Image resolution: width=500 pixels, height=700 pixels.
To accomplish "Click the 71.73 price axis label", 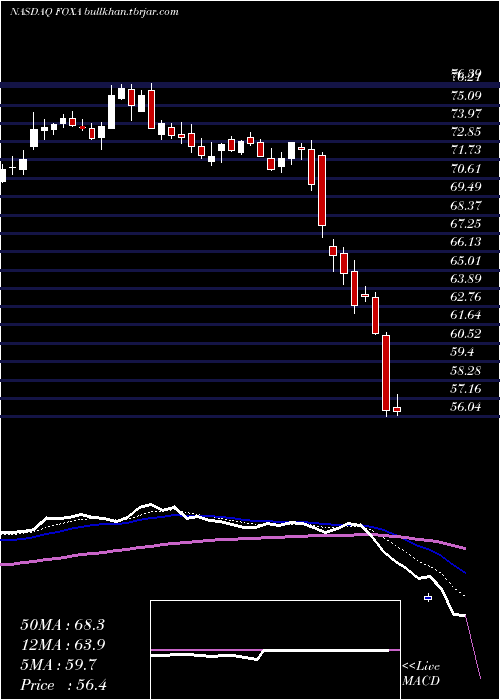I will point(467,150).
